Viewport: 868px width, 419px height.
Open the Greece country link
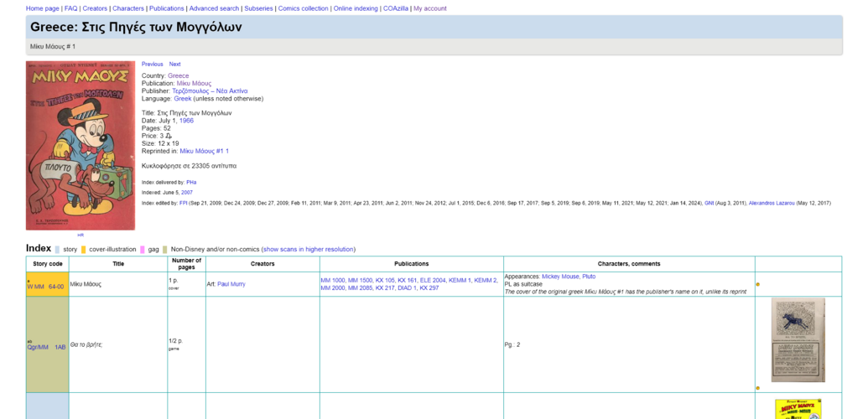(x=179, y=76)
